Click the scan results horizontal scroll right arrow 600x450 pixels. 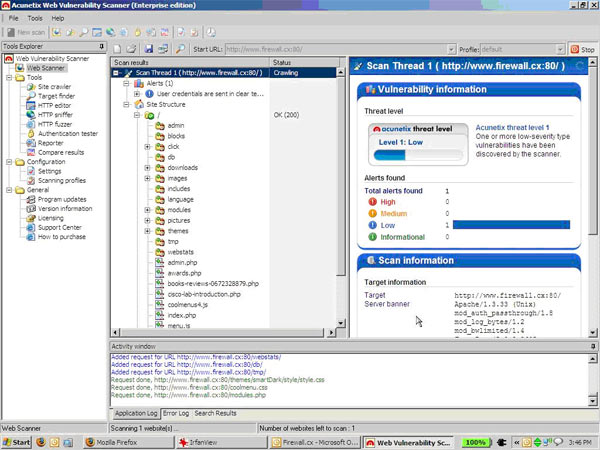pos(331,333)
